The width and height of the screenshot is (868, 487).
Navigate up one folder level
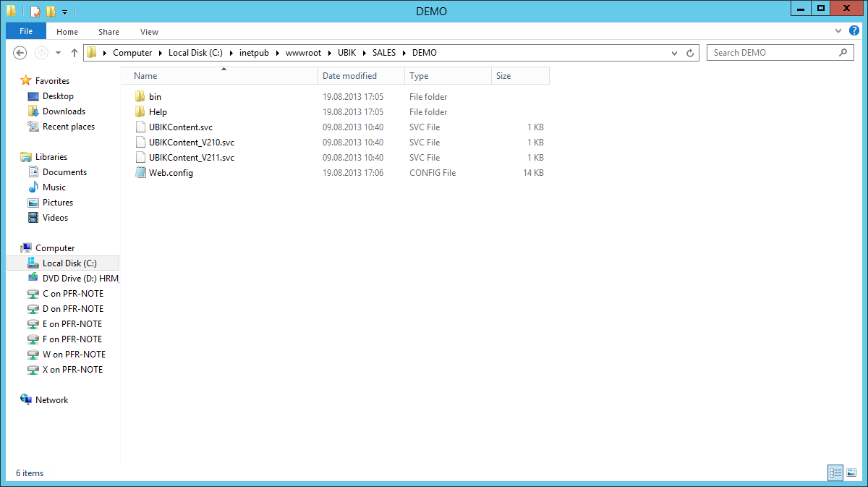pos(74,53)
